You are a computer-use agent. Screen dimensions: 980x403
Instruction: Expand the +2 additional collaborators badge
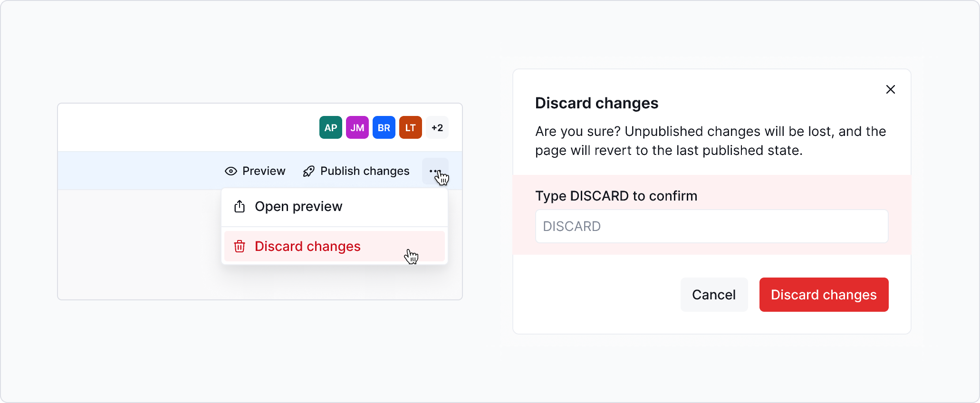[x=437, y=127]
